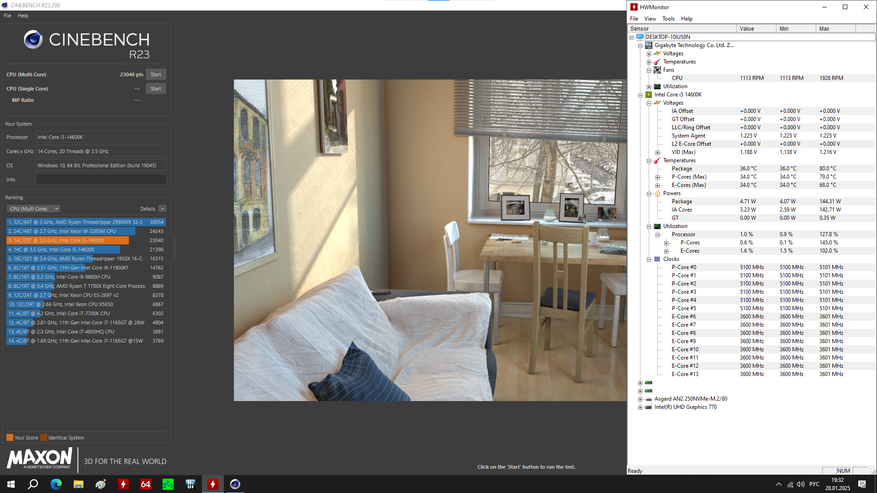Click the Max column header
This screenshot has width=877, height=493.
(836, 29)
